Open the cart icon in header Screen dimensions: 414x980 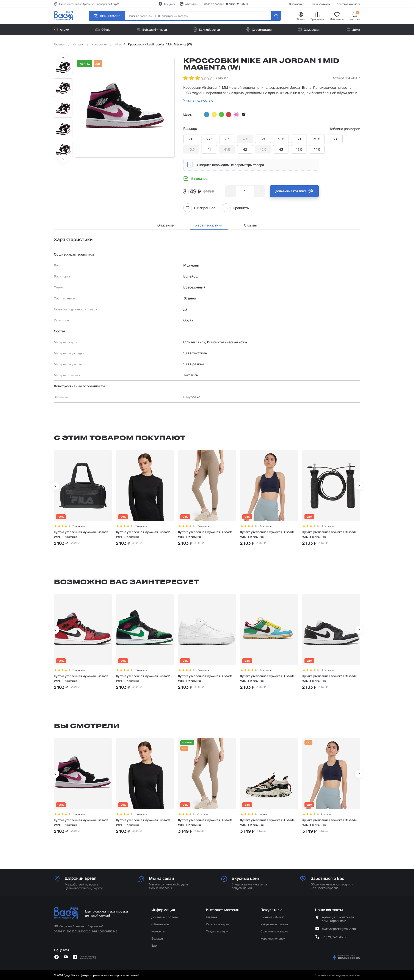354,14
